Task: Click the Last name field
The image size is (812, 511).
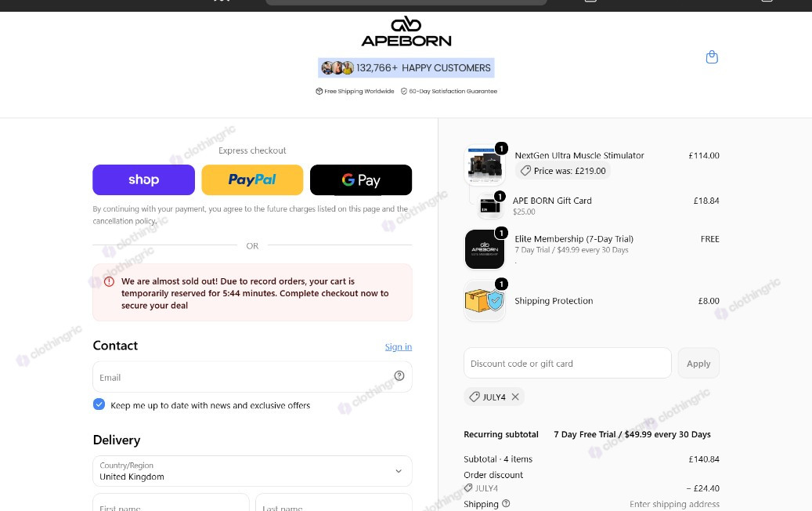Action: pyautogui.click(x=334, y=504)
